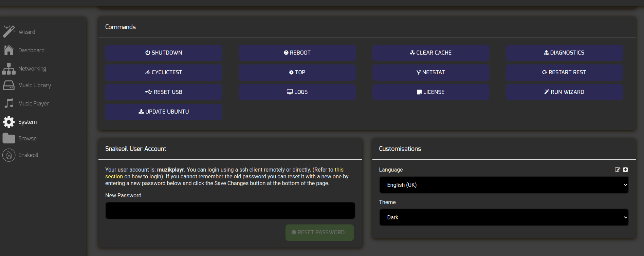Click the CLEAR CACHE button
Viewport: 644px width, 256px height.
431,53
